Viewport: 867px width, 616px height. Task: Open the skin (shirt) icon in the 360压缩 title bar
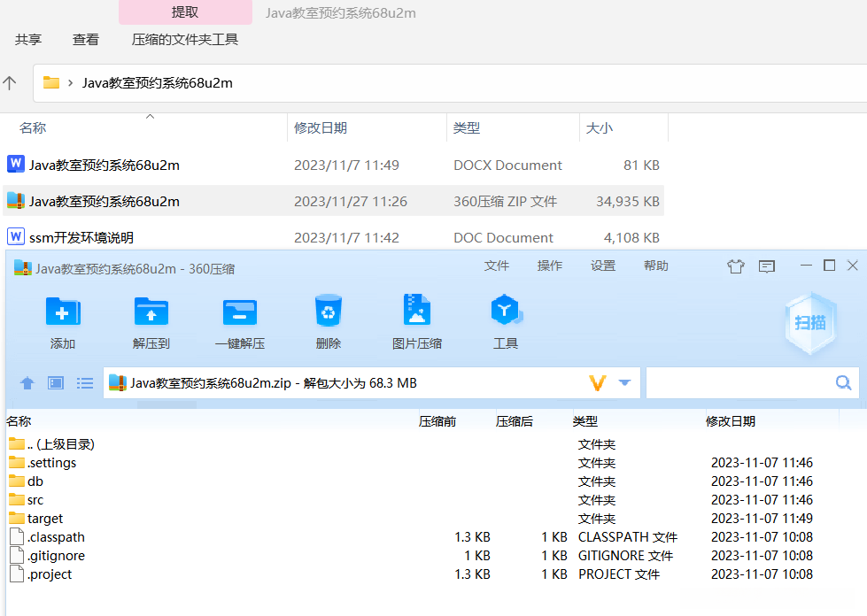pyautogui.click(x=735, y=266)
